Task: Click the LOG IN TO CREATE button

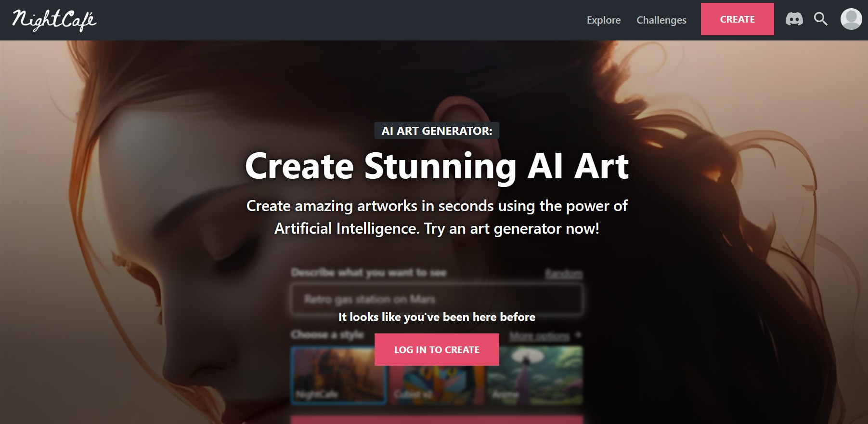Action: 437,350
